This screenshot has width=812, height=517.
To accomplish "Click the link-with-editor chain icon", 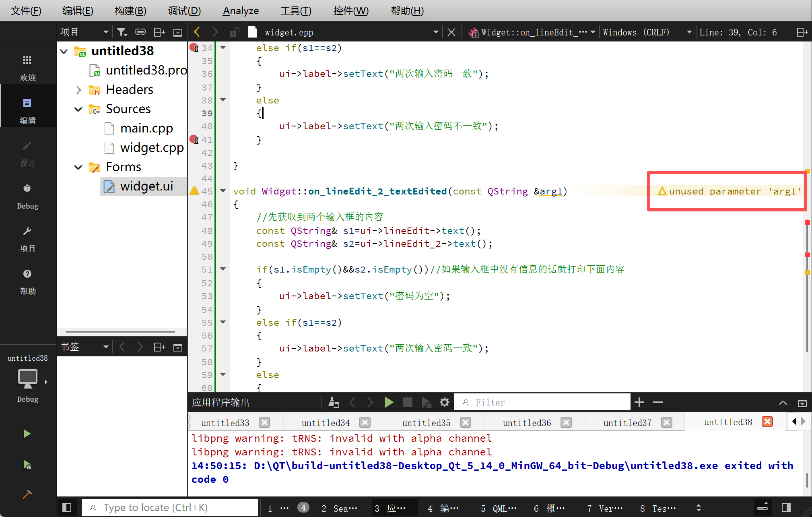I will 140,32.
